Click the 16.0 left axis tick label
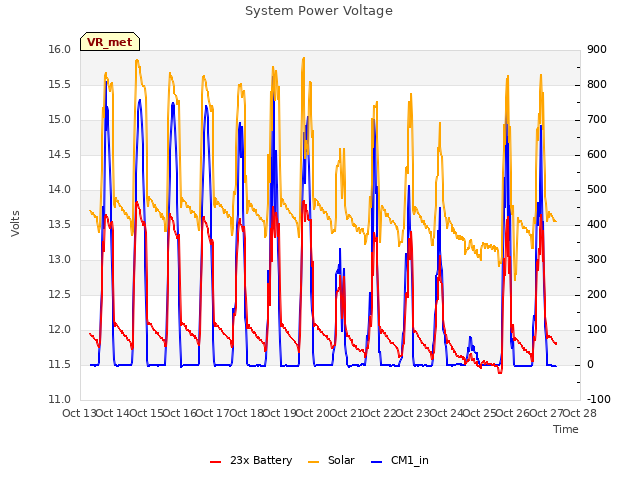 [x=60, y=50]
